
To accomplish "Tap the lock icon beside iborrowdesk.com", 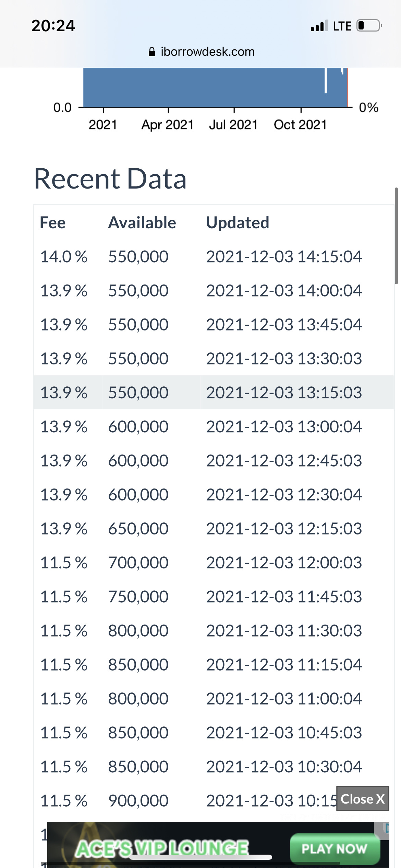I will 152,52.
